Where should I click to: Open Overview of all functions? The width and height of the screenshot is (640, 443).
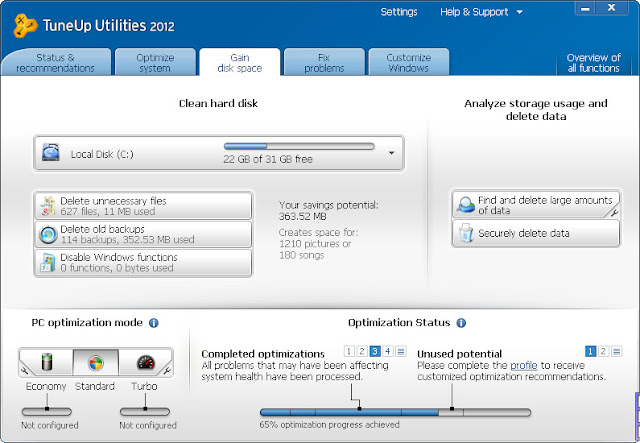tap(593, 62)
